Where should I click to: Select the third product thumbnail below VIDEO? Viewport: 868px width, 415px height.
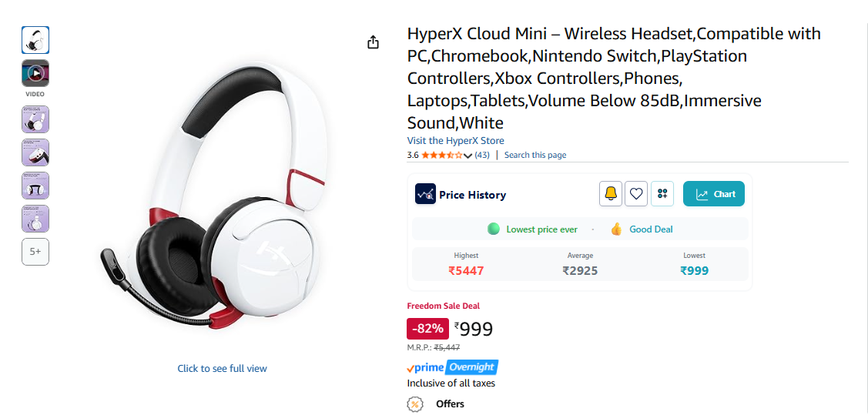tap(35, 186)
